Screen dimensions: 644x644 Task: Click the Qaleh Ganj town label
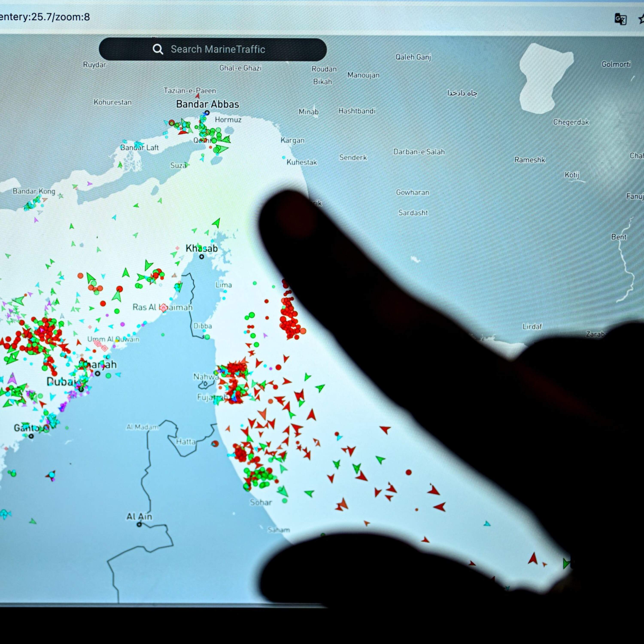point(413,57)
